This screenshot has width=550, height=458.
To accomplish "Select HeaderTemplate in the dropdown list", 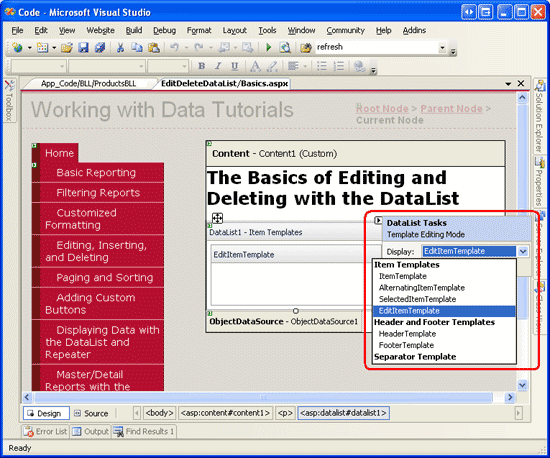I will [x=407, y=334].
